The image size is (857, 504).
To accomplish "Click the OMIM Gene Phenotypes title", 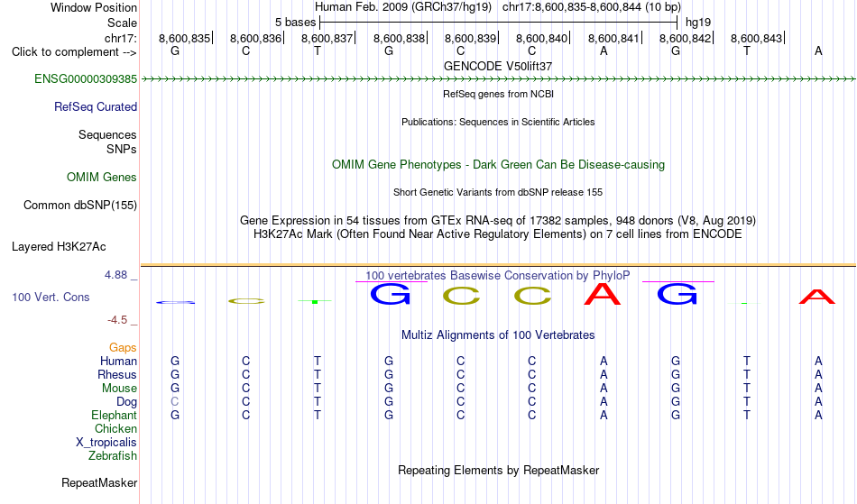I will (499, 165).
